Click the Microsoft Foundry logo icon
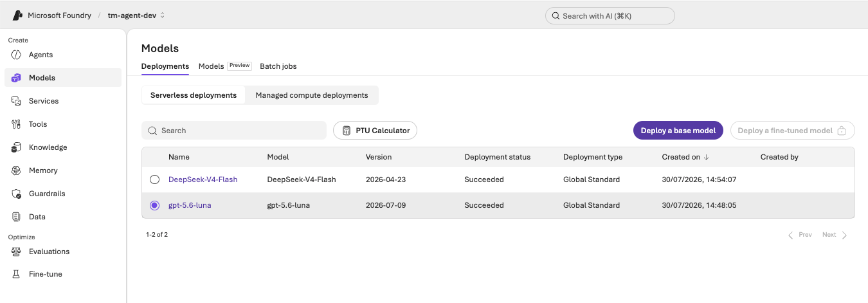 click(17, 15)
